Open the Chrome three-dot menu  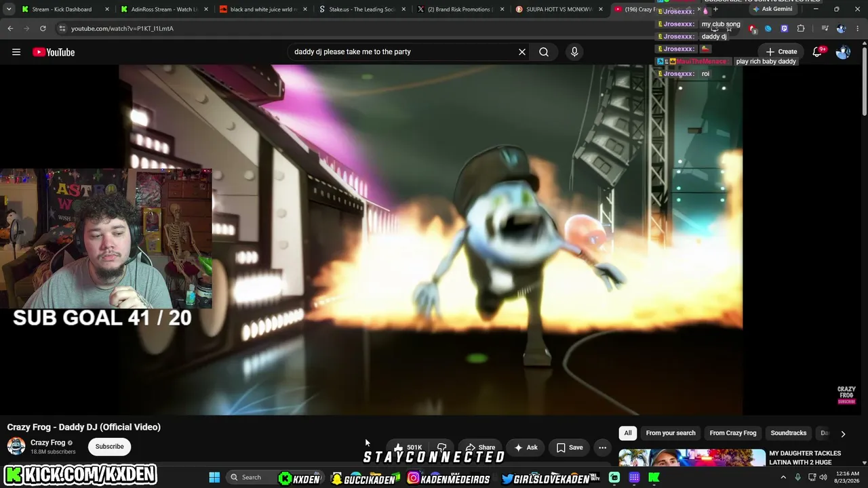(858, 28)
